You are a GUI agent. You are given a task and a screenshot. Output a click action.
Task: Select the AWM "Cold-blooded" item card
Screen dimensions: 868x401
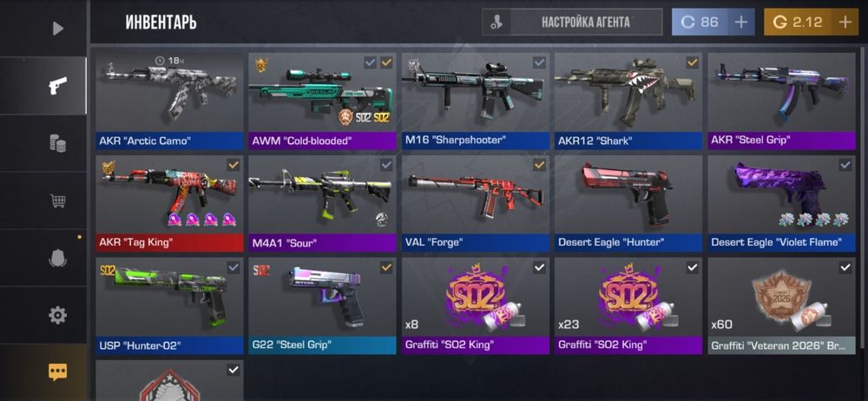click(322, 102)
